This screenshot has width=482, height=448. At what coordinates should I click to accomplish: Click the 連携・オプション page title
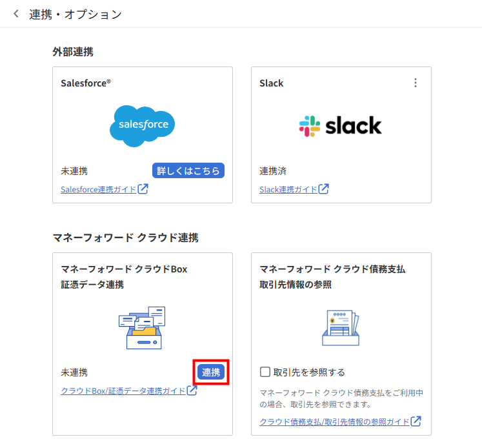pyautogui.click(x=75, y=14)
